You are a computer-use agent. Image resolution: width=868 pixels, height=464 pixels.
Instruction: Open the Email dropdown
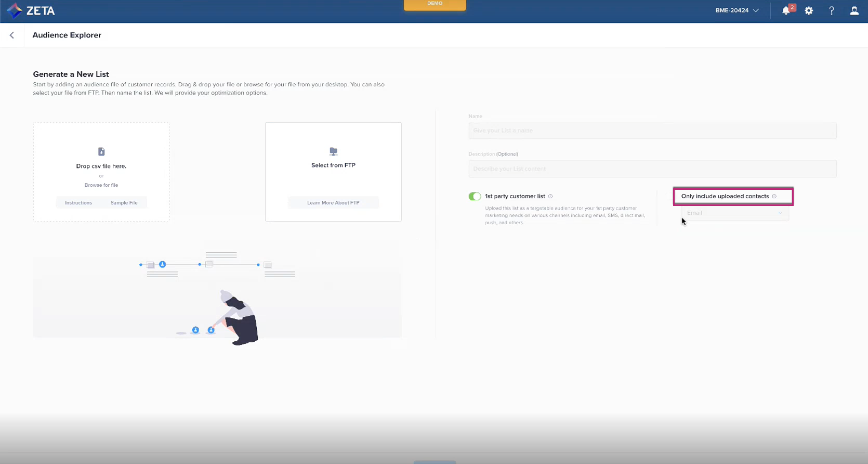734,213
